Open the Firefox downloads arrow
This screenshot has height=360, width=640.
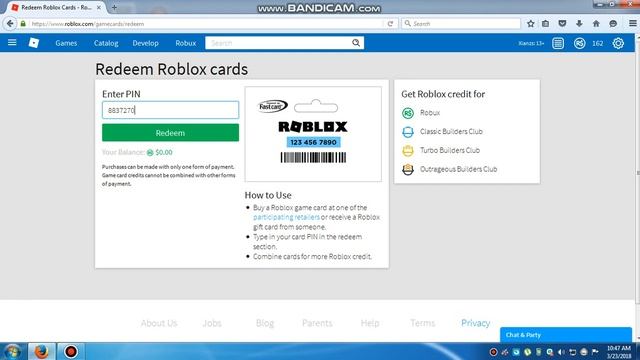pos(579,24)
